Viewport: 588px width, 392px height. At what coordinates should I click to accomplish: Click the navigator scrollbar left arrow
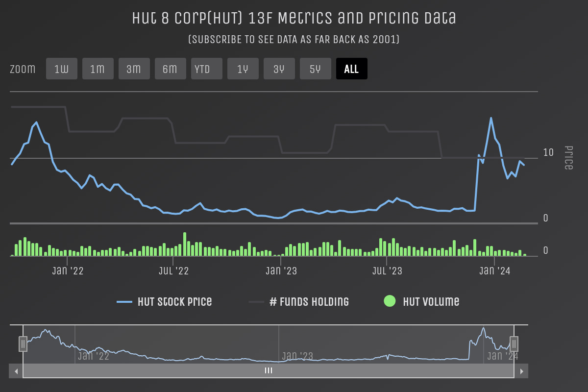(16, 371)
